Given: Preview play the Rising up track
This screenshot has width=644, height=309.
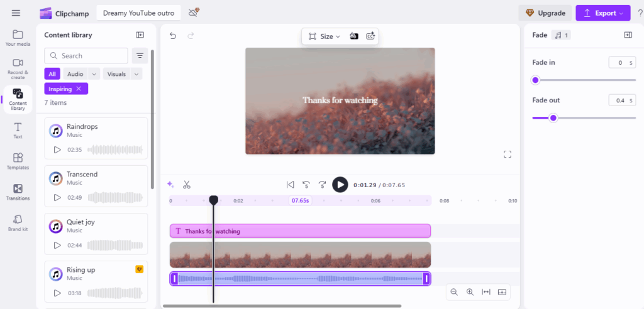Looking at the screenshot, I should pos(57,293).
